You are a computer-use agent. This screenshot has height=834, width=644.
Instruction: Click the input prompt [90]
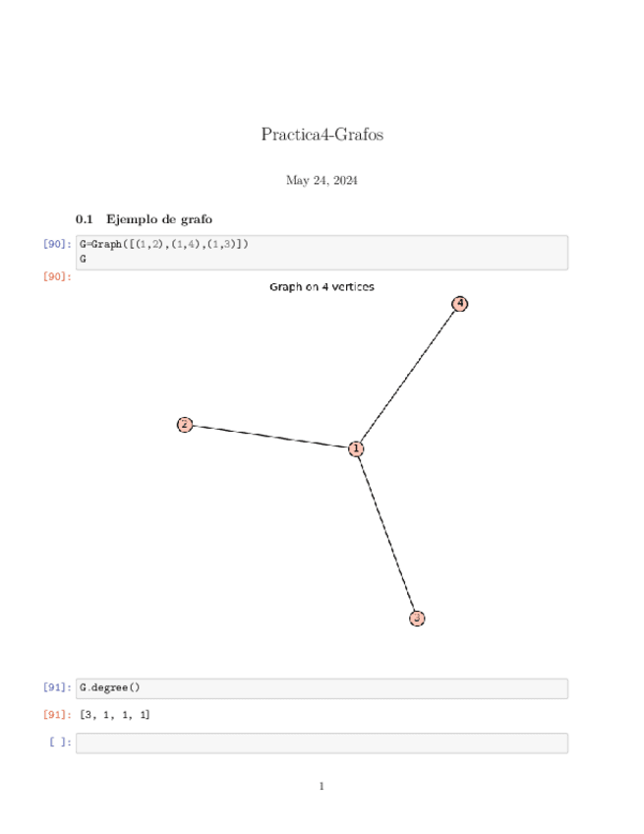(57, 244)
